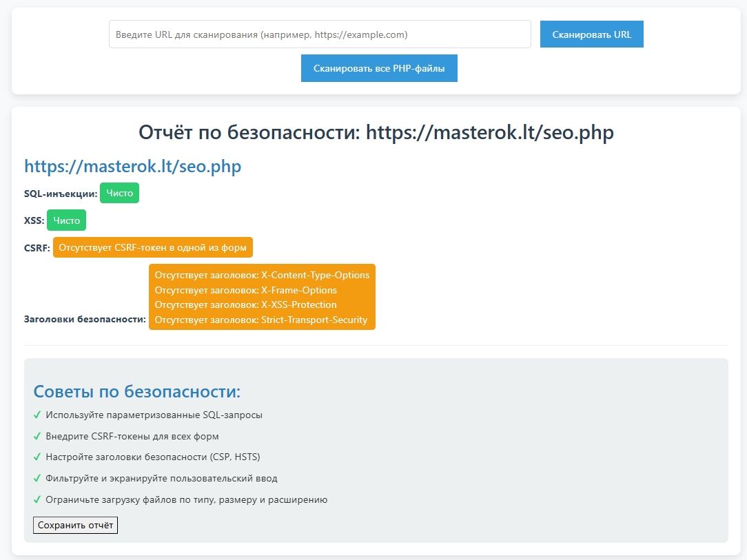
Task: Click the missing X-Frame-Options header warning
Action: [245, 290]
